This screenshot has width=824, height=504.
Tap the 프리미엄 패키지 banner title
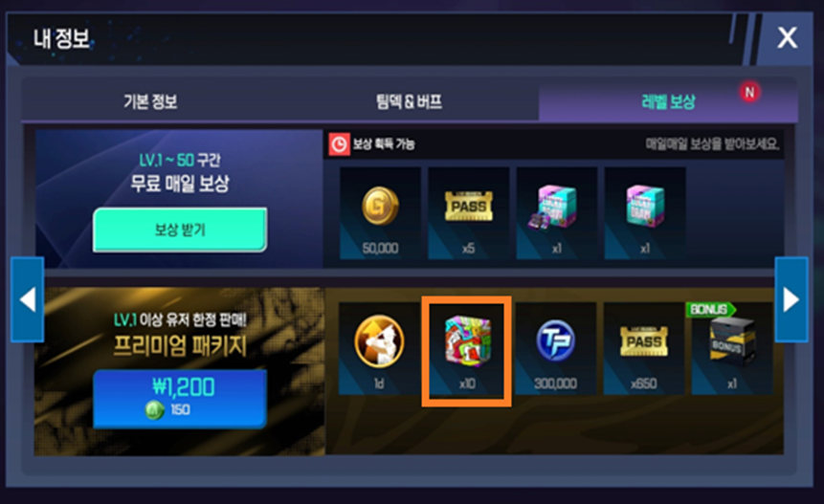180,346
